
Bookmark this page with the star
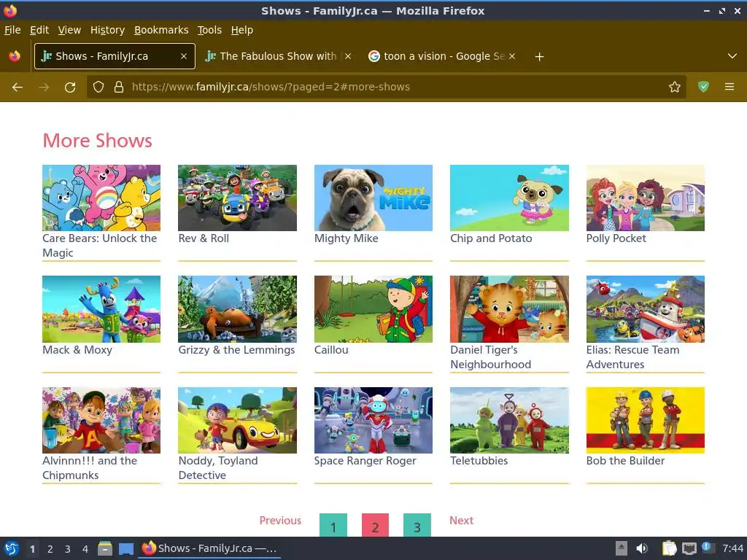(674, 87)
